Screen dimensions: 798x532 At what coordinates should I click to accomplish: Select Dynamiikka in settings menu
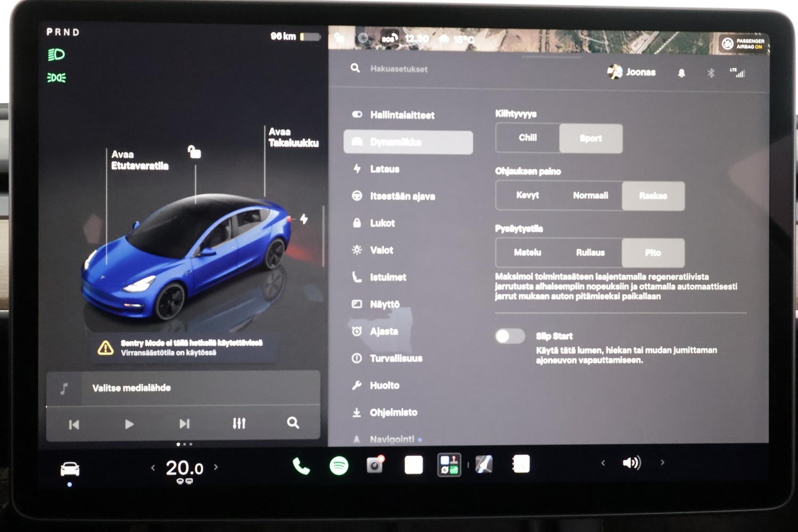click(408, 142)
